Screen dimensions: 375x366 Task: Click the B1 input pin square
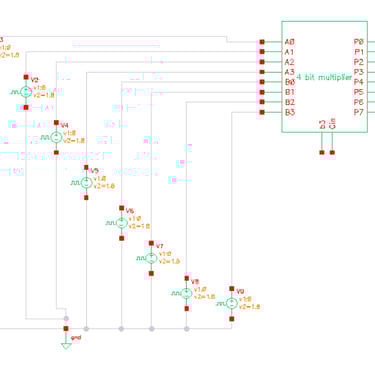point(262,92)
